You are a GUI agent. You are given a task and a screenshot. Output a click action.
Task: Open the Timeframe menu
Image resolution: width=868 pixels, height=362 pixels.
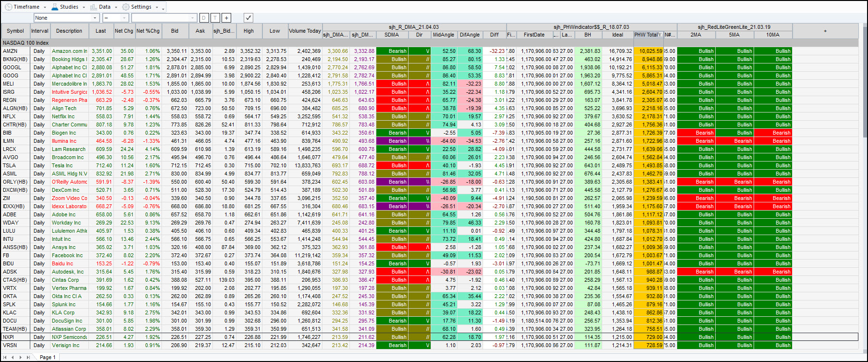click(26, 7)
